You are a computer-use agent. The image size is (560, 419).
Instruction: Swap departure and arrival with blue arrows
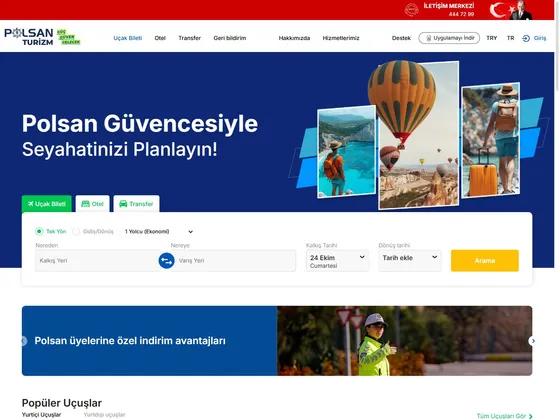pos(166,260)
